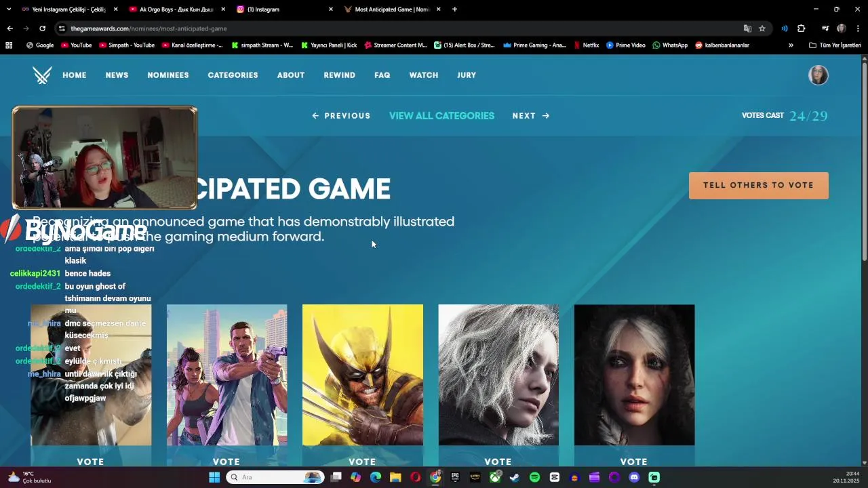Image resolution: width=868 pixels, height=488 pixels.
Task: Open REWIND in site navigation
Action: click(340, 75)
